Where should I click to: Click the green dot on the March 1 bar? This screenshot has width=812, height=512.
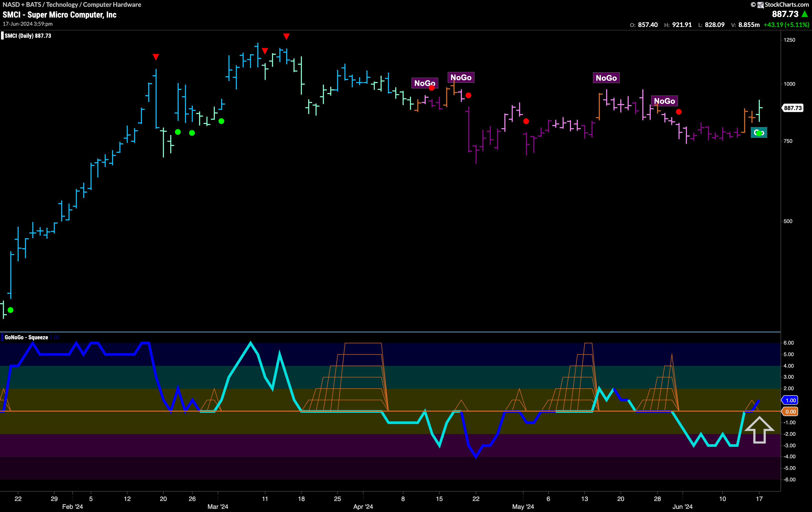tap(221, 121)
